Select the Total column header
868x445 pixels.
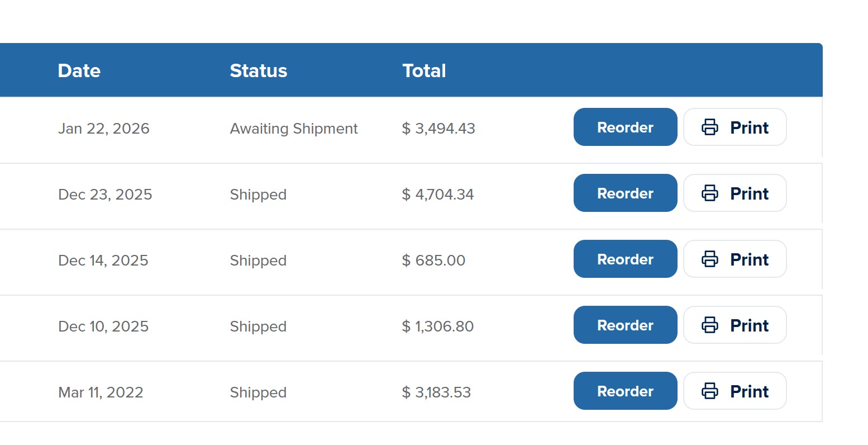(424, 71)
